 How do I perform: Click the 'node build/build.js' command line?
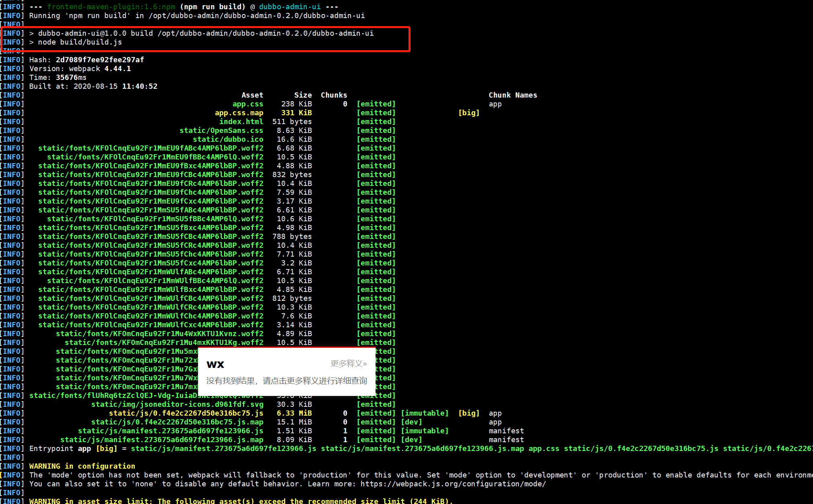[80, 42]
